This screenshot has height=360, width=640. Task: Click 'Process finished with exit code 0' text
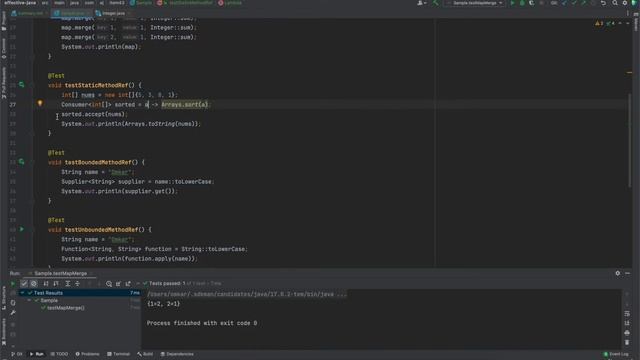click(x=202, y=323)
